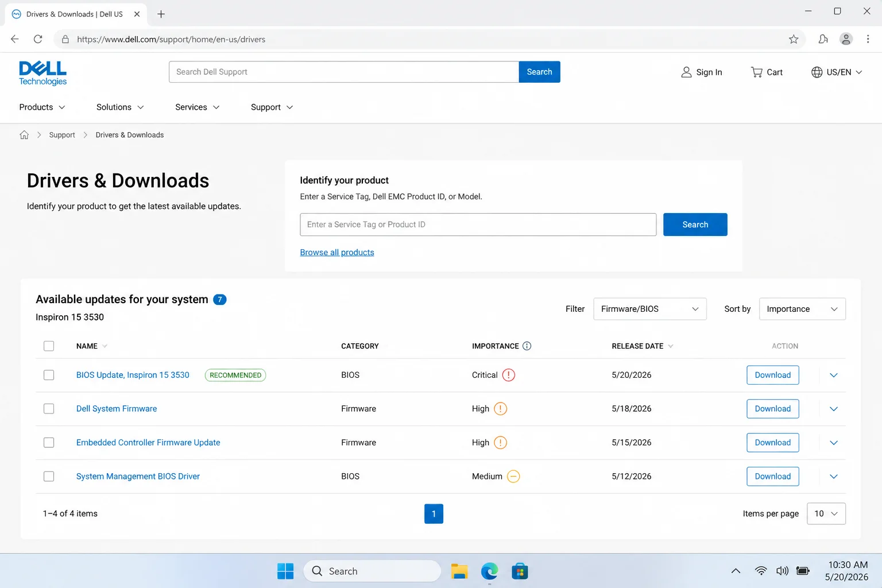Expand Embedded Controller Firmware row details
Screen dimensions: 882x588
pyautogui.click(x=834, y=443)
